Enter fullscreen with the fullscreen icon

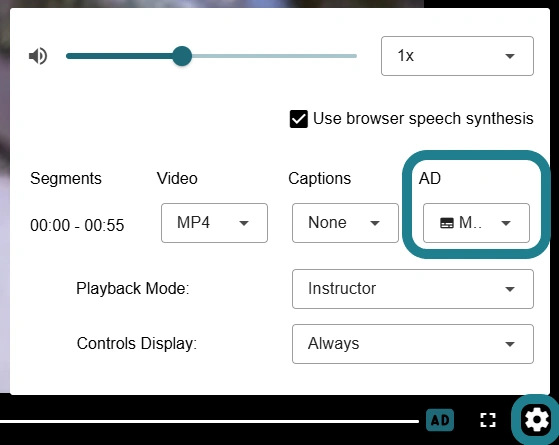click(x=488, y=420)
